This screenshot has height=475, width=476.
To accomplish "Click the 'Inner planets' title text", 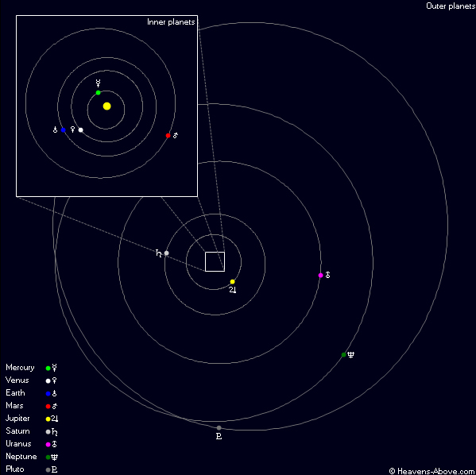I will [x=171, y=22].
